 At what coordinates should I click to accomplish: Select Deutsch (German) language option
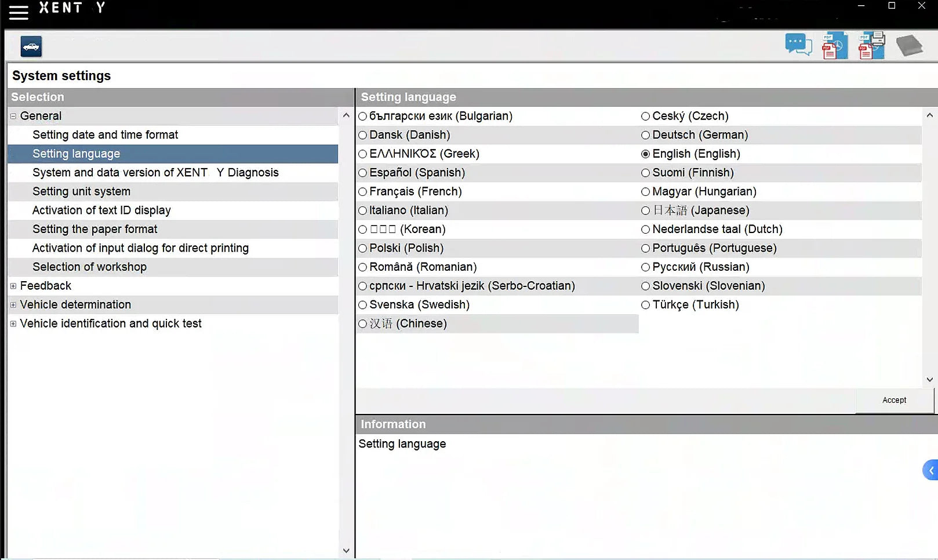(x=645, y=135)
